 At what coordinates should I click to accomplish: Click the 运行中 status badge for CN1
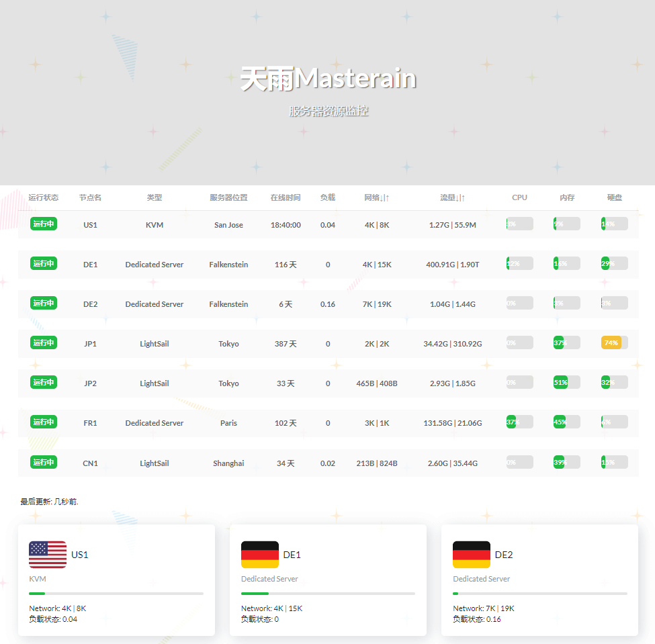pos(44,463)
